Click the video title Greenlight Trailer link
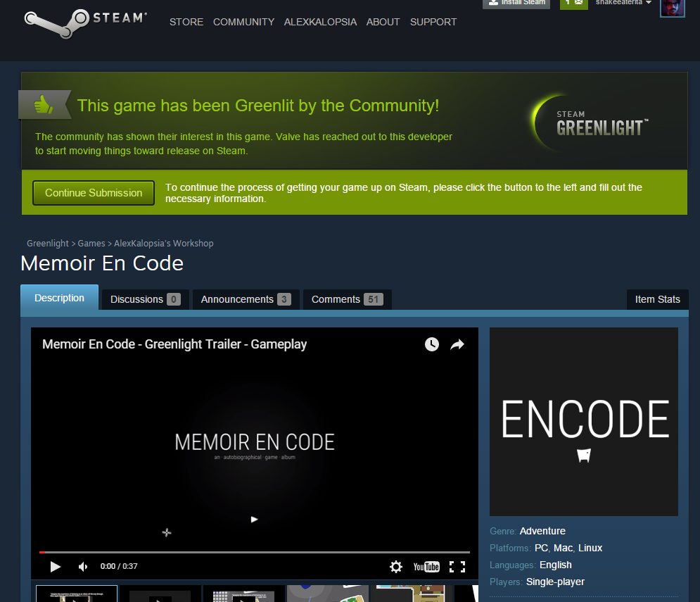The width and height of the screenshot is (700, 602). pyautogui.click(x=174, y=344)
